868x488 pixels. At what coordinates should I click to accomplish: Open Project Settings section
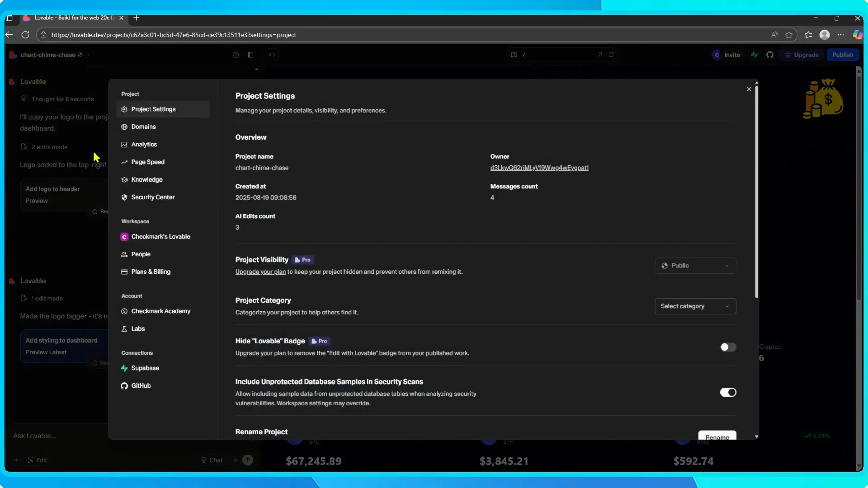(x=163, y=109)
